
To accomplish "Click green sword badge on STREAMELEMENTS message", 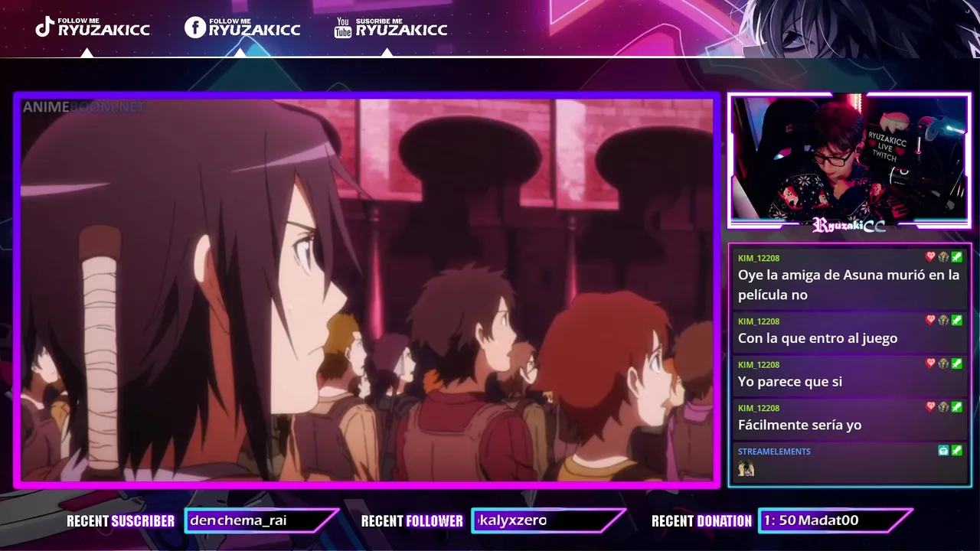I will (x=957, y=451).
